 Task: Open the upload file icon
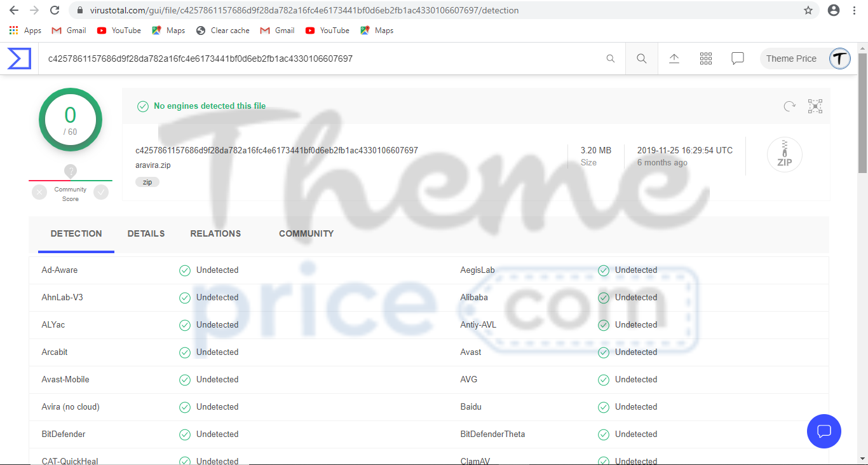[674, 59]
